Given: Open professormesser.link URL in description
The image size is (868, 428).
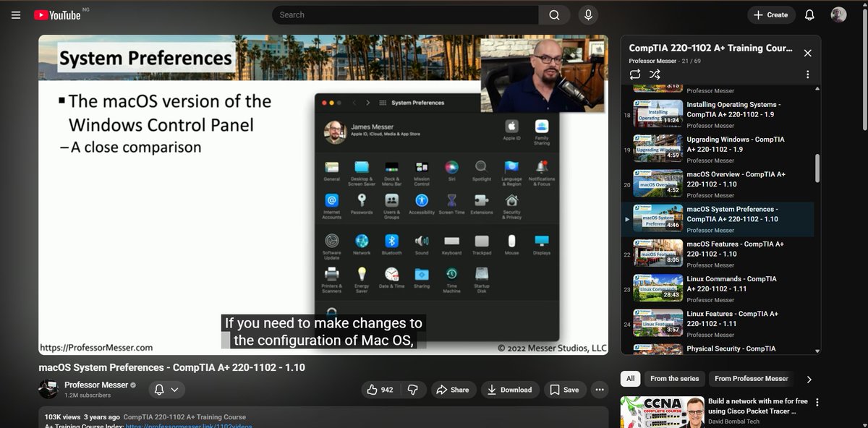Looking at the screenshot, I should [189, 425].
